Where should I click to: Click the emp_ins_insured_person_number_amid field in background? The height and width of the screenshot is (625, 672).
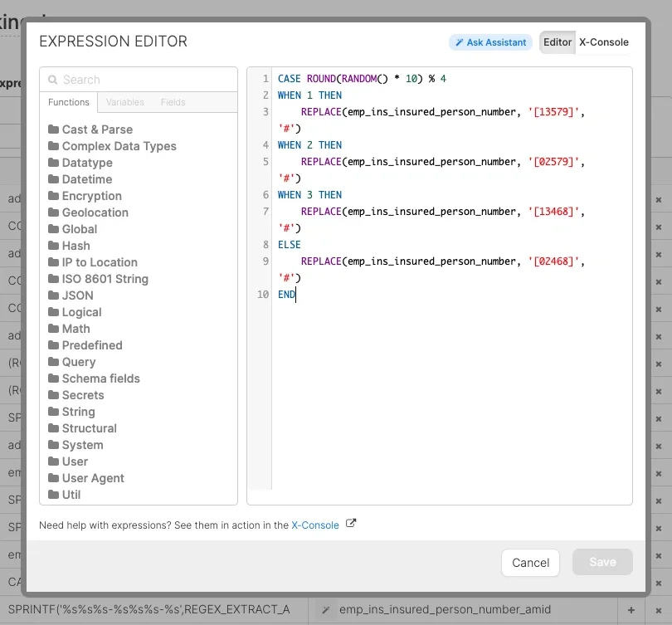(445, 609)
